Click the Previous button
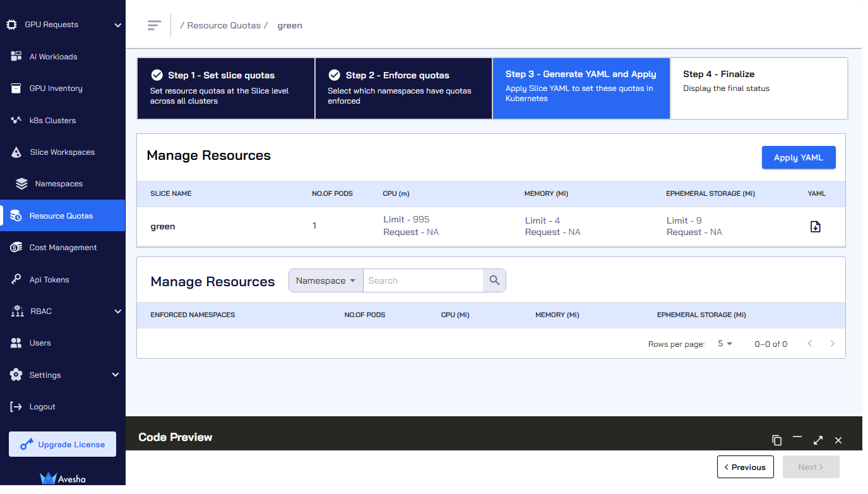Viewport: 868px width, 494px height. [746, 467]
